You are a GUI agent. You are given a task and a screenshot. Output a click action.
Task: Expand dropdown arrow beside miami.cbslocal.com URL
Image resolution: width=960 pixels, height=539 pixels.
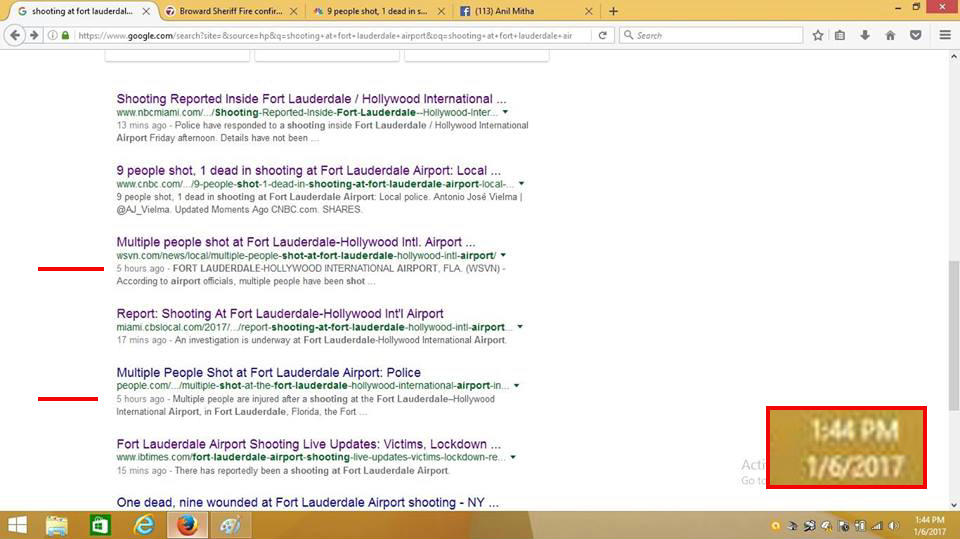(520, 327)
